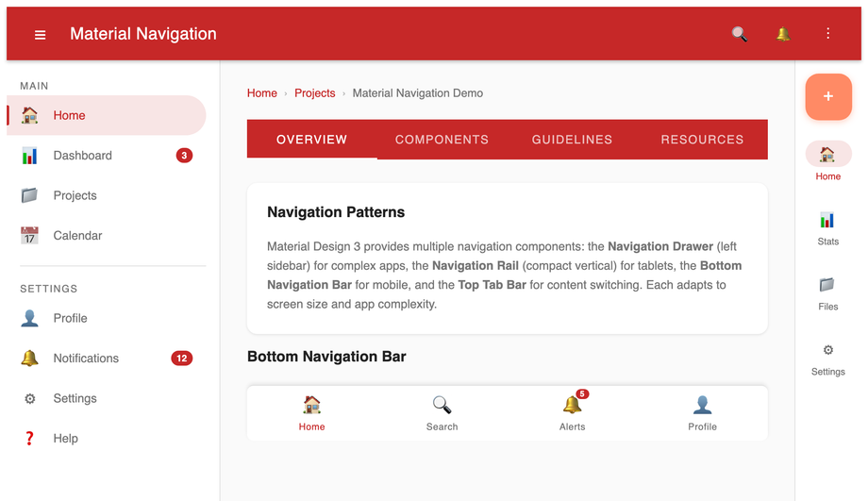Tap Profile in the bottom navigation bar
Image resolution: width=868 pixels, height=501 pixels.
[702, 413]
